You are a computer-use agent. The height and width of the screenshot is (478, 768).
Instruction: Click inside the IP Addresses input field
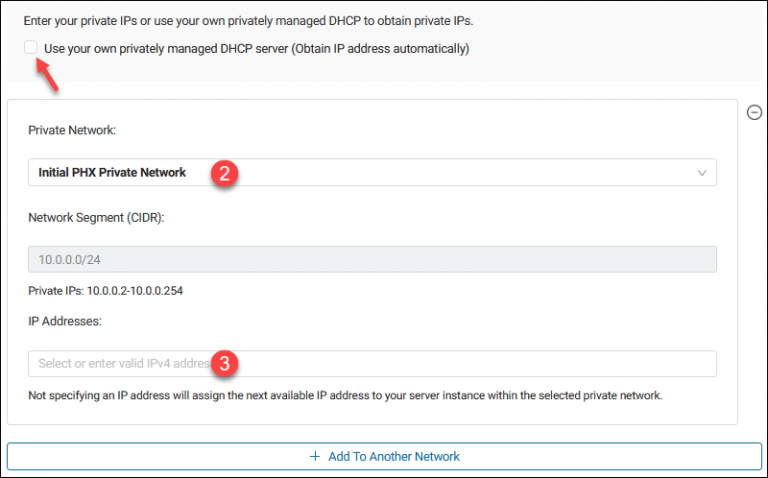coord(372,363)
